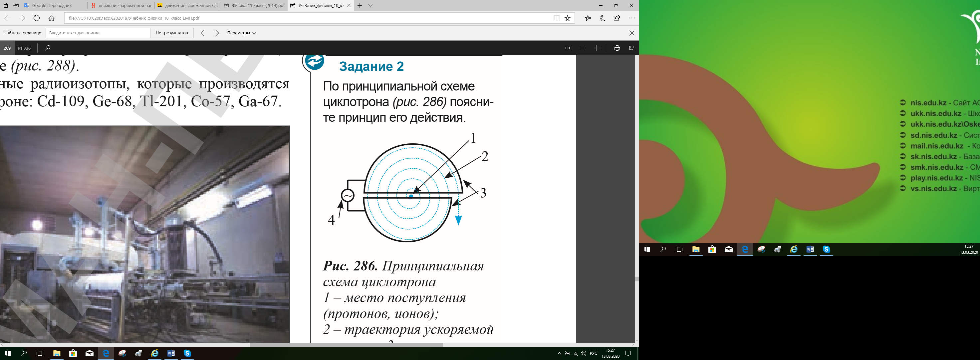Open File Explorer from the main taskbar
Screen dimensions: 980x360
point(56,354)
